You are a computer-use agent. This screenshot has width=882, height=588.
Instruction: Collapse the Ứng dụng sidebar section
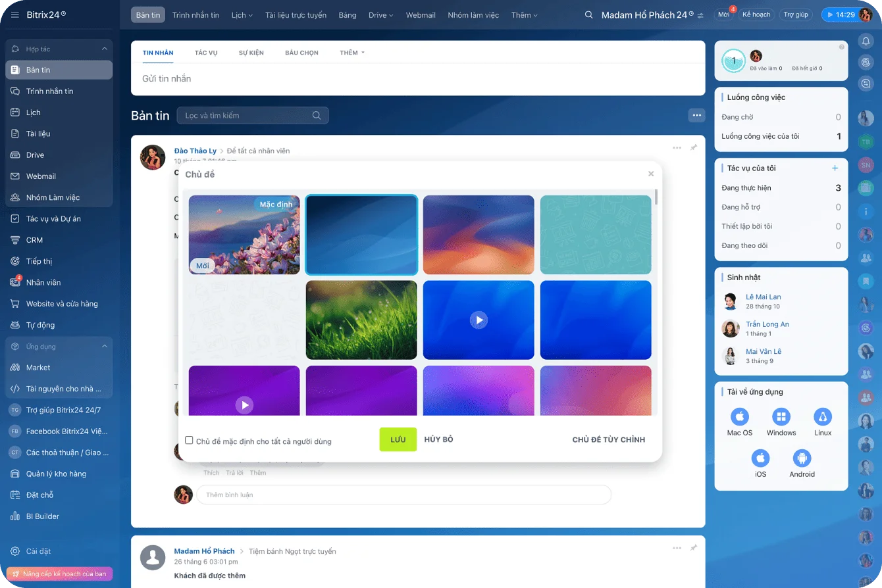pos(104,347)
